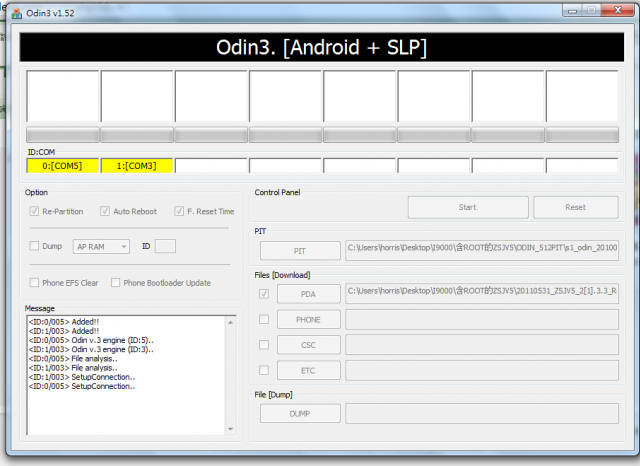Toggle the Auto Reboot checkbox
Image resolution: width=640 pixels, height=466 pixels.
click(x=105, y=211)
